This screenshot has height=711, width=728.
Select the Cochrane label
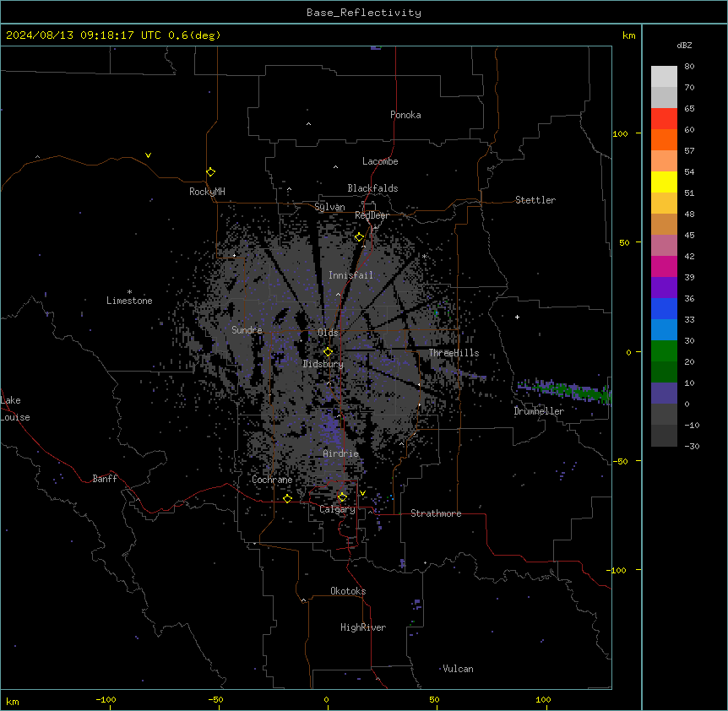point(272,480)
